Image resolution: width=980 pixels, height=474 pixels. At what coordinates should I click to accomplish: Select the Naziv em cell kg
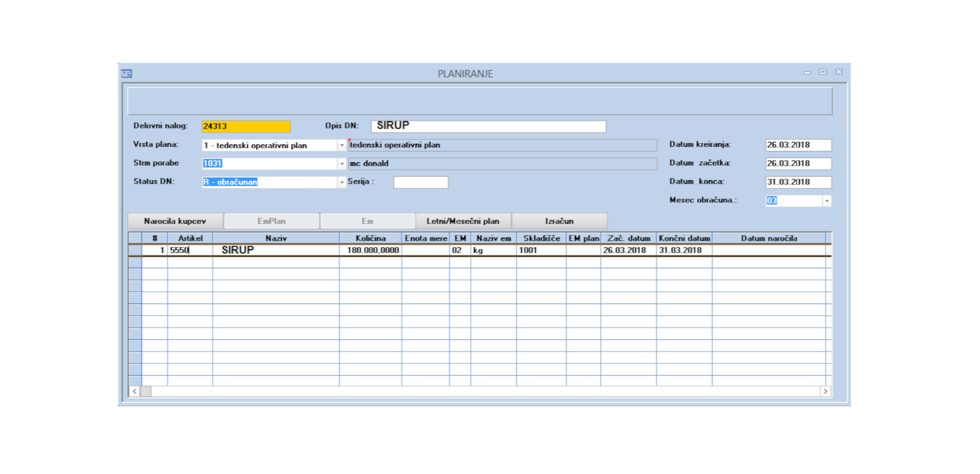[x=494, y=250]
